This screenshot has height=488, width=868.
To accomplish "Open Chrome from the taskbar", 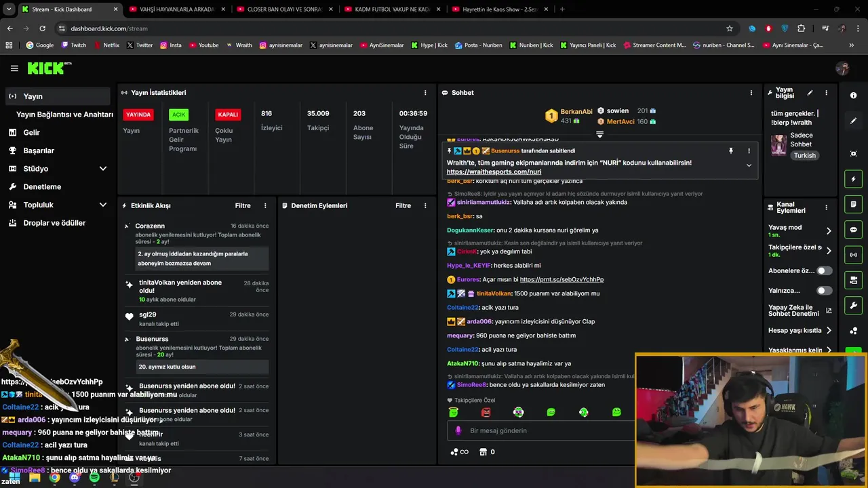I will pos(54,477).
